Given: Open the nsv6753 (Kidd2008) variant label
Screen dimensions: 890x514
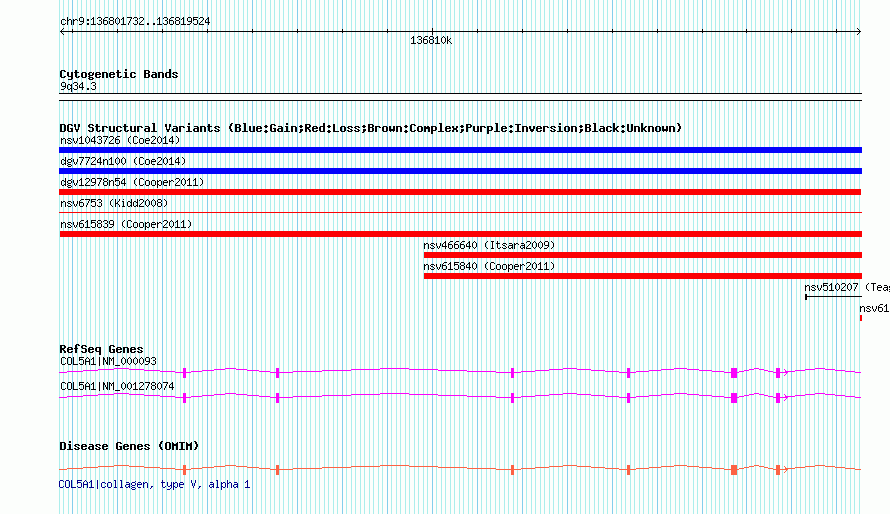Looking at the screenshot, I should pos(114,203).
